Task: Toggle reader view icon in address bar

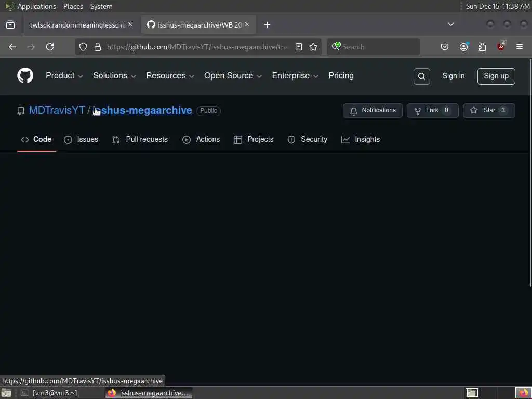Action: [299, 47]
